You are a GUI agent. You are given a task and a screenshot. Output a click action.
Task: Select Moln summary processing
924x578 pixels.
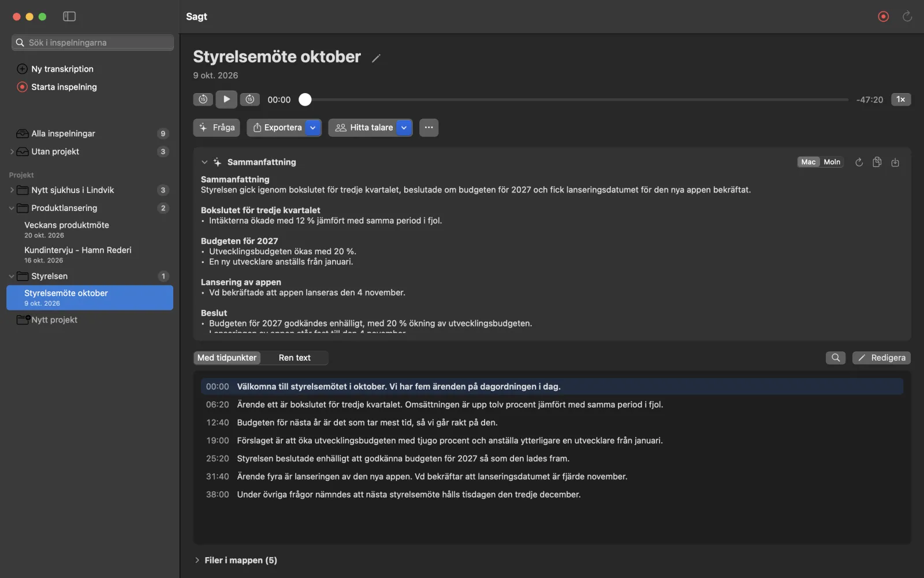click(832, 162)
